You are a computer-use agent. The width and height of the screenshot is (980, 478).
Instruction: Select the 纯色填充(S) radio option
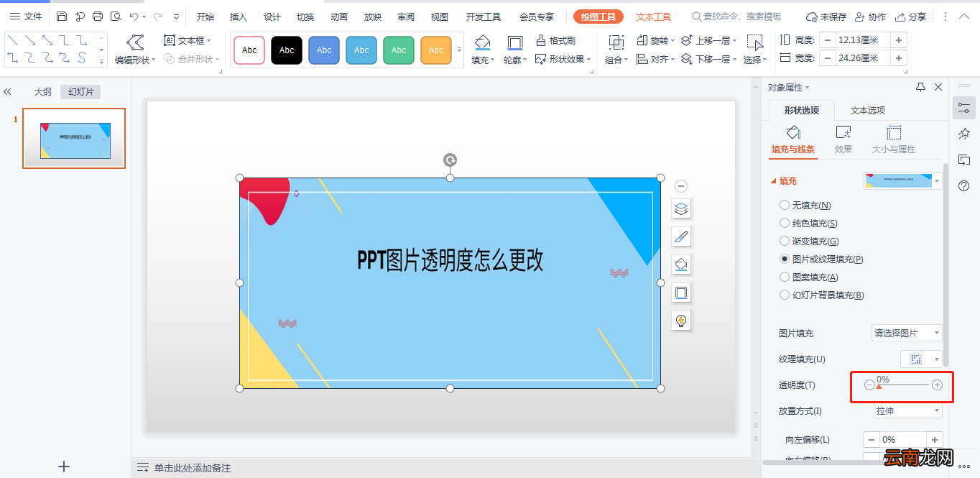(x=785, y=224)
